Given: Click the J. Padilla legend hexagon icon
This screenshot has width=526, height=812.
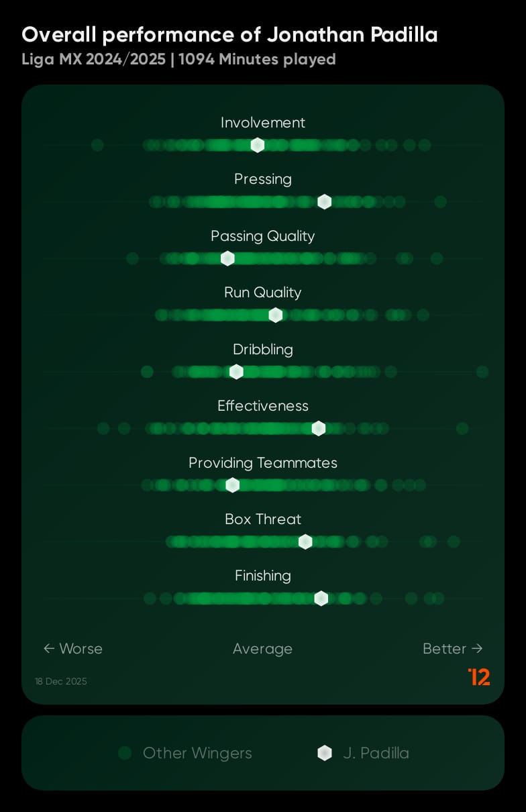Looking at the screenshot, I should tap(325, 753).
